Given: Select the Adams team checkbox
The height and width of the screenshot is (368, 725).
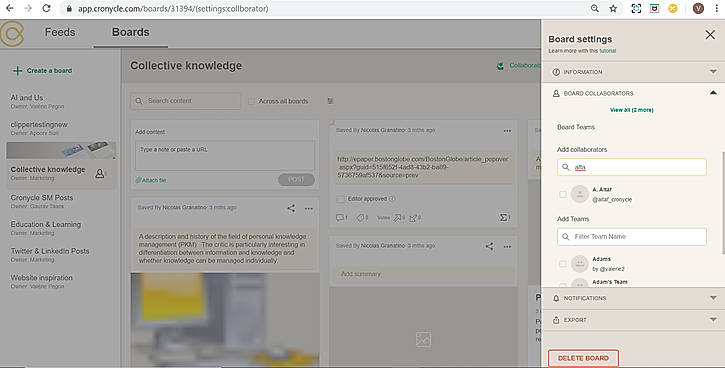Looking at the screenshot, I should pos(562,264).
